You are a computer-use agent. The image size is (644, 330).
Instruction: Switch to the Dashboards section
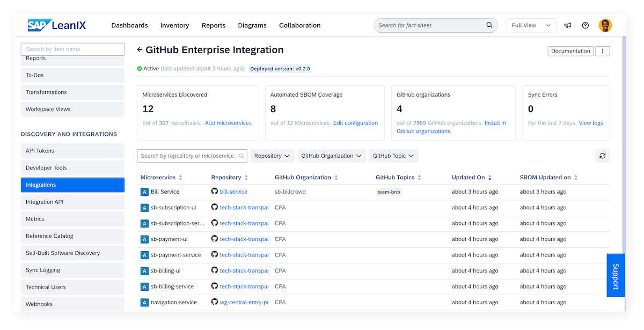tap(129, 25)
